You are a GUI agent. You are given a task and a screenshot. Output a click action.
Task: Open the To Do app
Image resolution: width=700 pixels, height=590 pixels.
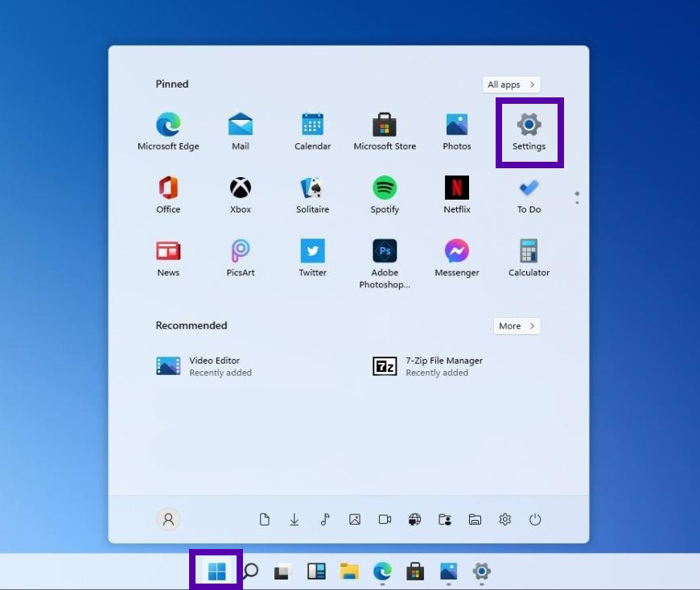point(529,195)
